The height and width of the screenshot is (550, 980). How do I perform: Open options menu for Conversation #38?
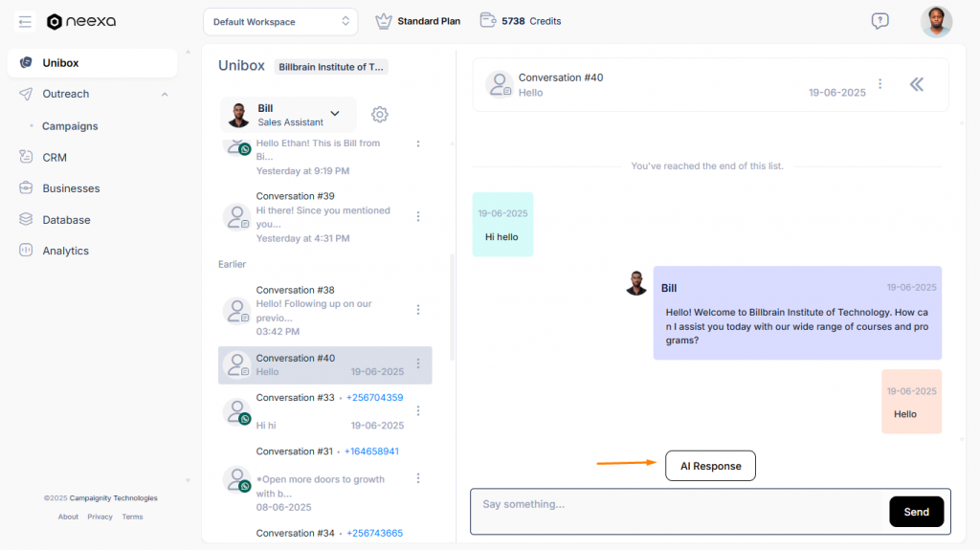pyautogui.click(x=418, y=310)
